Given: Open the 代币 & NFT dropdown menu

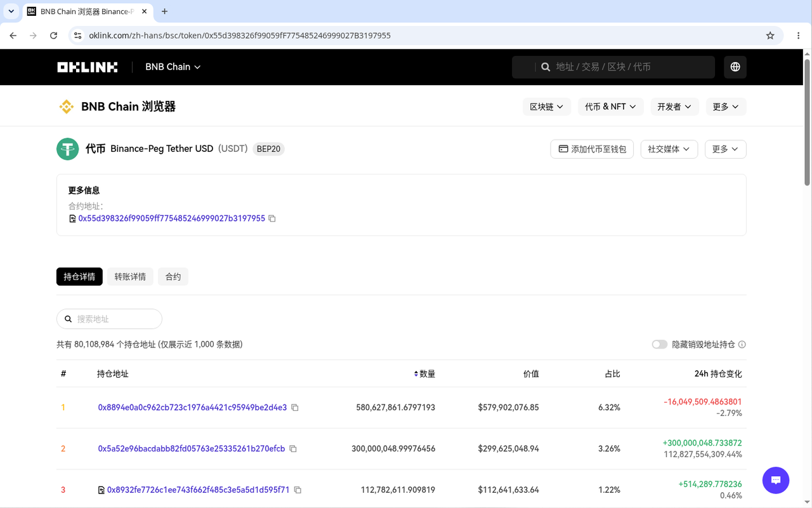Looking at the screenshot, I should 611,107.
